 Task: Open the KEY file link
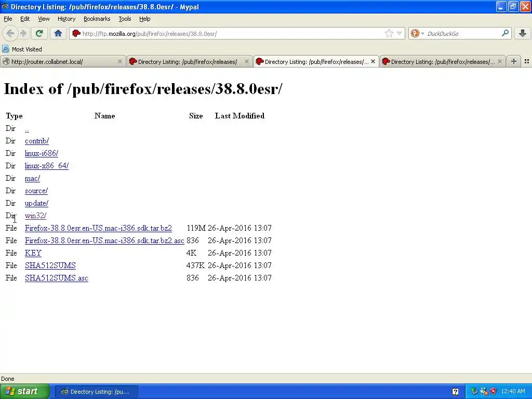33,253
